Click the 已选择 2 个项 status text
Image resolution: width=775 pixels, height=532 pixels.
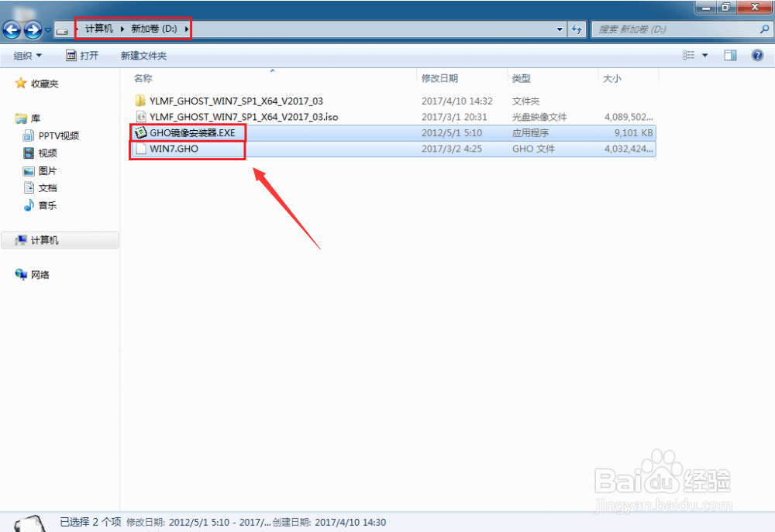[90, 522]
